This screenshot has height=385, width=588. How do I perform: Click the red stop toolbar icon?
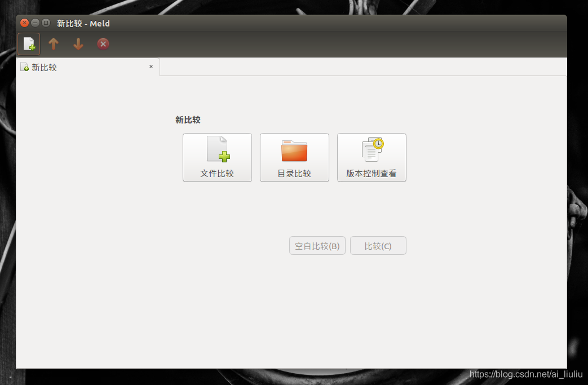(x=103, y=44)
